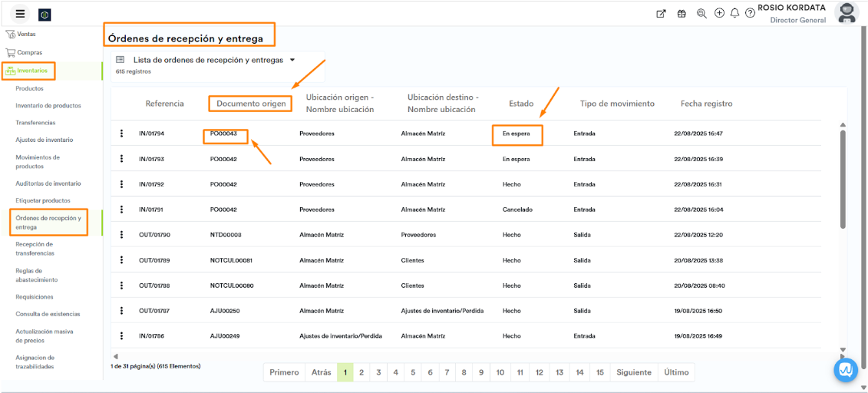Jump to the Último page

click(x=676, y=372)
